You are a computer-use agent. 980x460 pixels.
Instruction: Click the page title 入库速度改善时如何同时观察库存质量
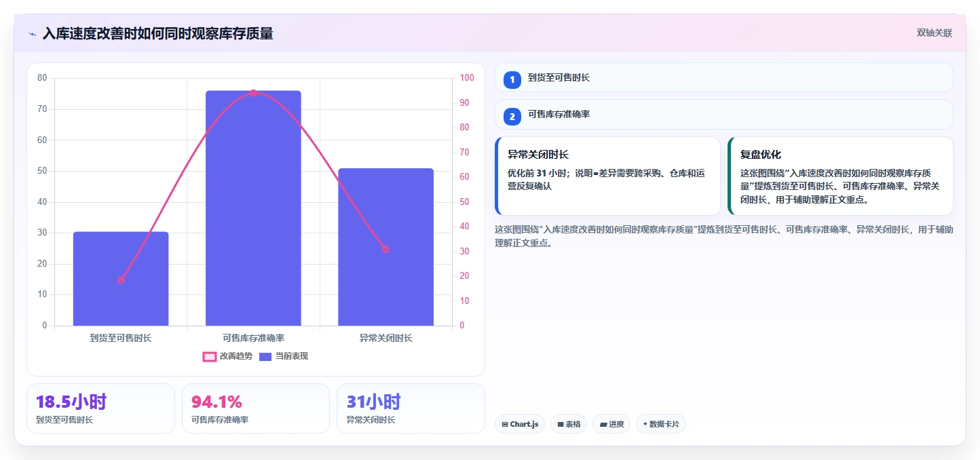[x=157, y=34]
